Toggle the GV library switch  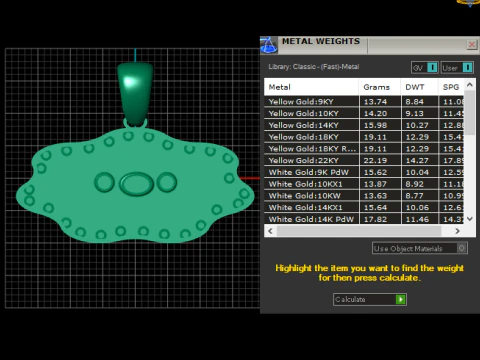click(425, 68)
